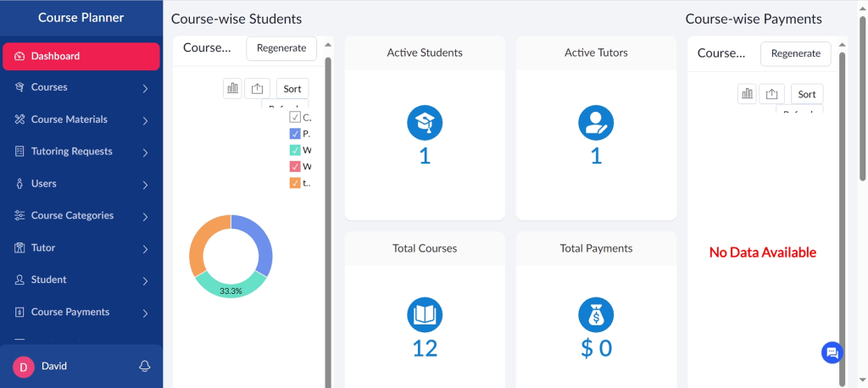Click export icon in Course-wise Students panel
Viewport: 868px width, 388px height.
(258, 88)
